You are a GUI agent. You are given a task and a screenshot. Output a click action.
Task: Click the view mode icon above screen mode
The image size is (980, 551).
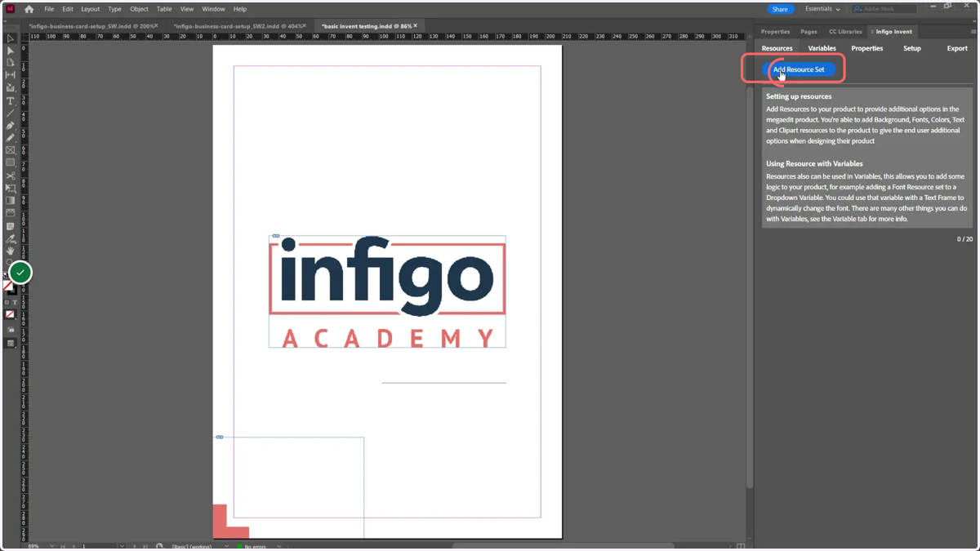pos(11,330)
